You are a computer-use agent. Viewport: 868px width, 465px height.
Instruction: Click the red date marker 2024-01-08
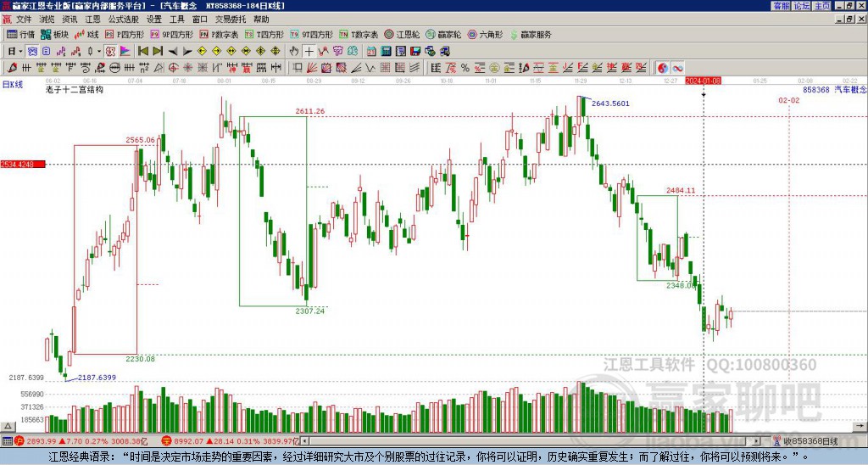point(703,81)
